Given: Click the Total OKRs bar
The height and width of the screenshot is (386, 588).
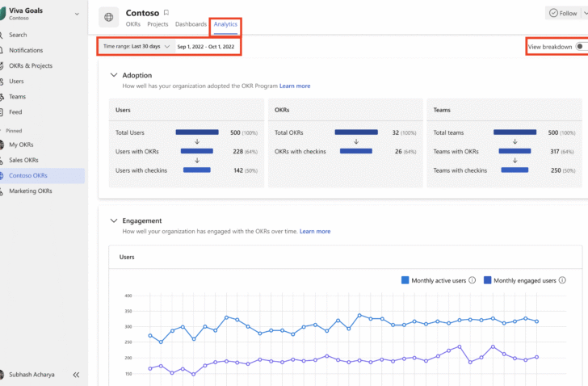Looking at the screenshot, I should click(x=356, y=132).
